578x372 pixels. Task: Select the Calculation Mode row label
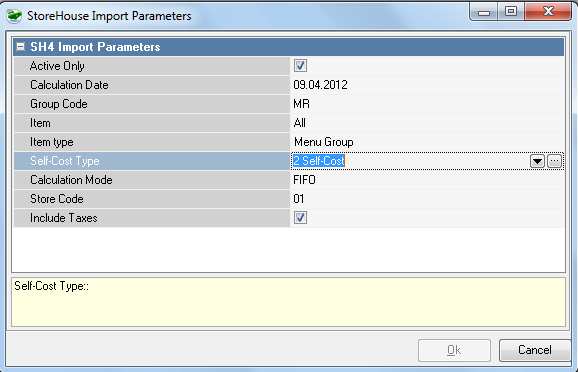click(x=71, y=180)
